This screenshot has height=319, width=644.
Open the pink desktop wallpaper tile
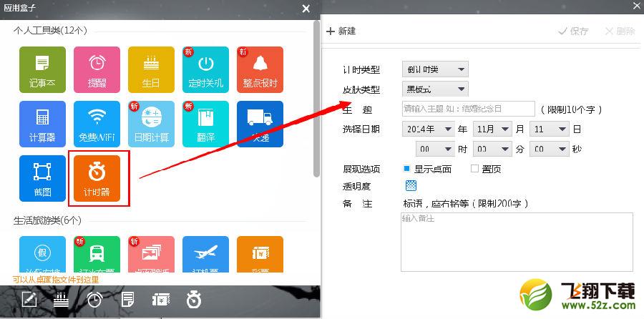(151, 254)
